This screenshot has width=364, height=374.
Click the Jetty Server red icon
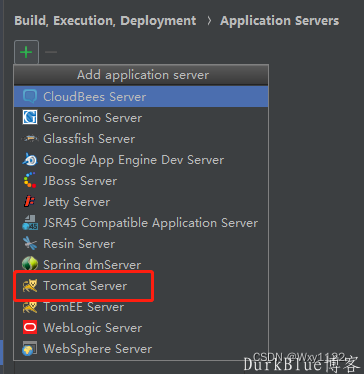pyautogui.click(x=30, y=202)
